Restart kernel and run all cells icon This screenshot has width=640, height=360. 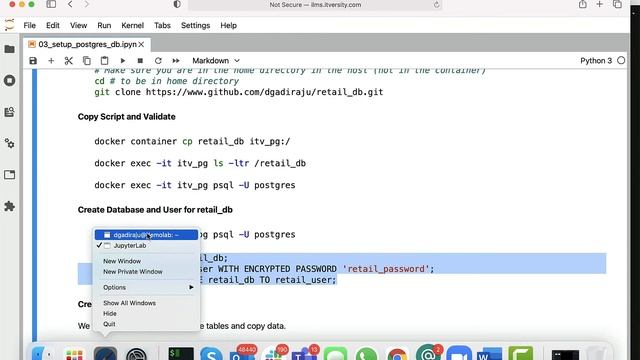click(176, 61)
